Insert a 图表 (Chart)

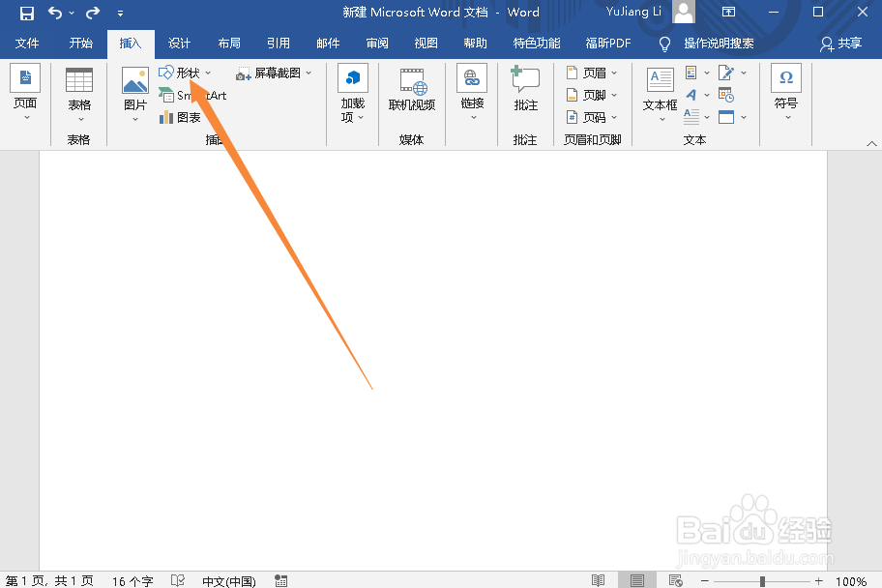(x=180, y=117)
